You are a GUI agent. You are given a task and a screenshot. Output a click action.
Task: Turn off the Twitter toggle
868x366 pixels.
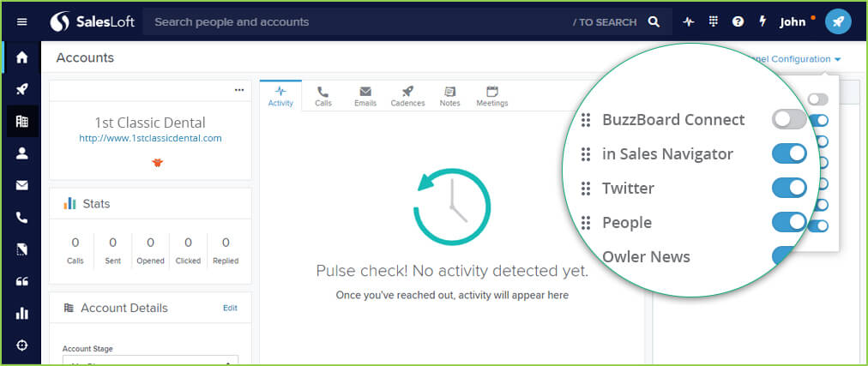[x=789, y=188]
